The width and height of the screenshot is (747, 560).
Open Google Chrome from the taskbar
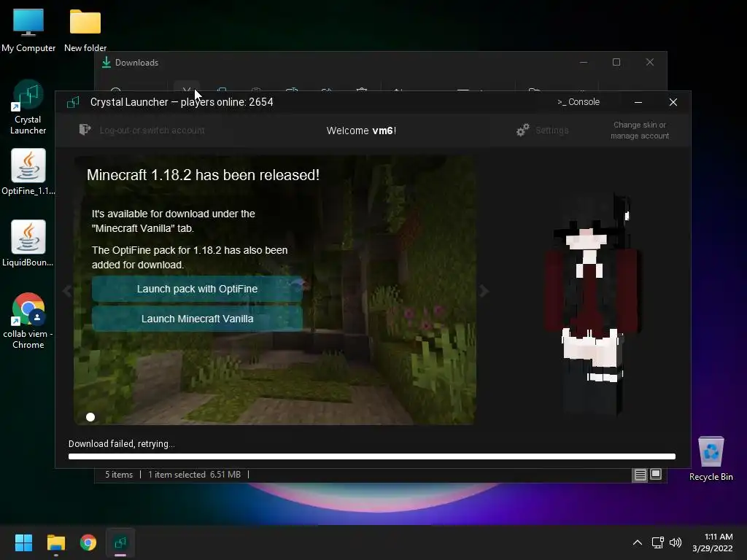pos(88,542)
